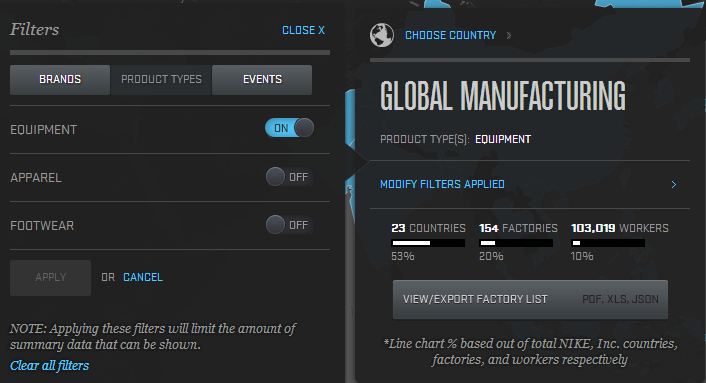Click the 10% label under Workers
The width and height of the screenshot is (706, 383).
[582, 256]
